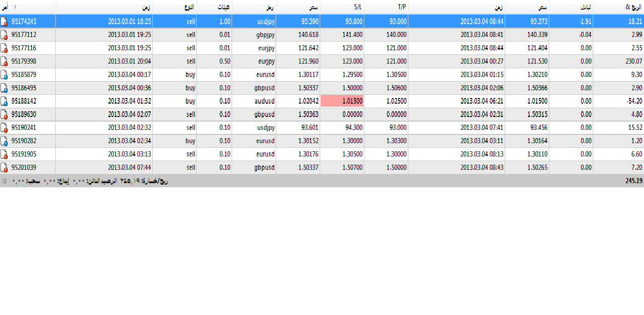
Task: Click the pink highlighted S/L cell 1.01500
Action: pos(342,102)
